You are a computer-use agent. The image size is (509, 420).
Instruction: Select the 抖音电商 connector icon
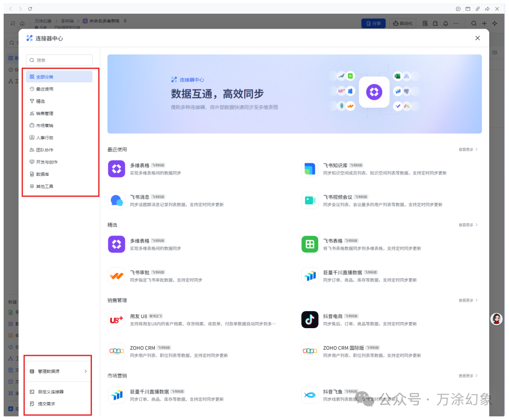tap(310, 319)
